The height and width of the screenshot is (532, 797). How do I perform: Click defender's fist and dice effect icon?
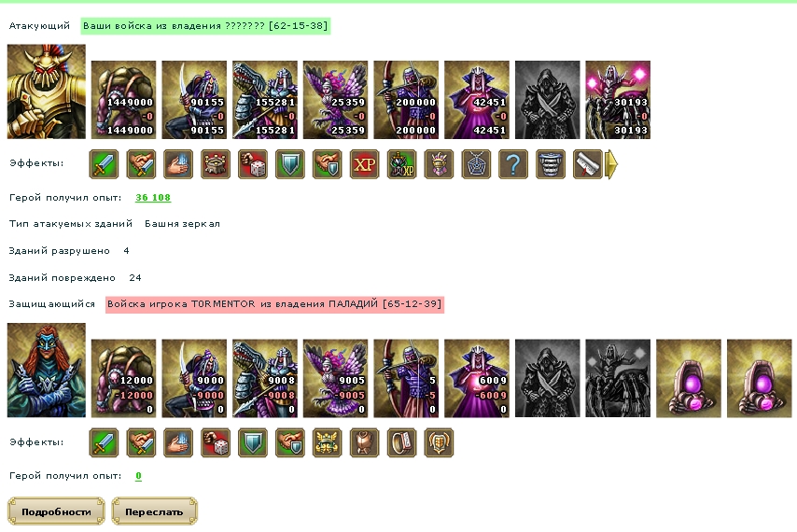(216, 442)
